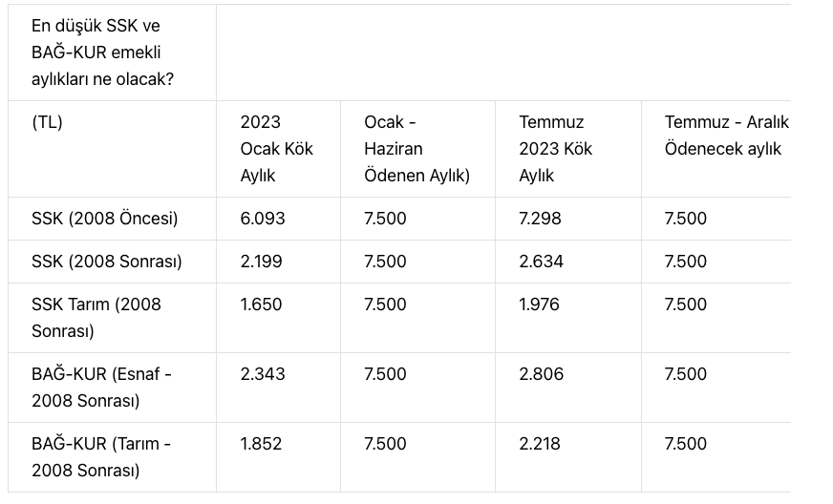Click the 2.199 value cell

pyautogui.click(x=263, y=262)
